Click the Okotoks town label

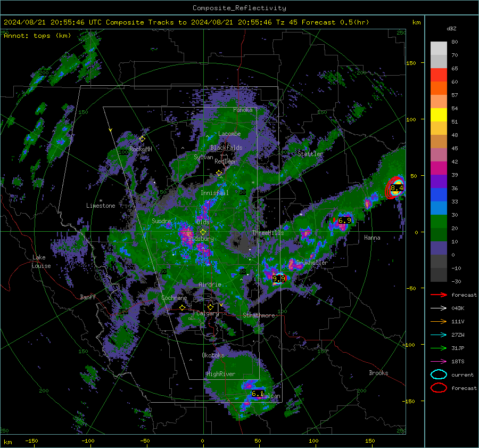[x=213, y=355]
